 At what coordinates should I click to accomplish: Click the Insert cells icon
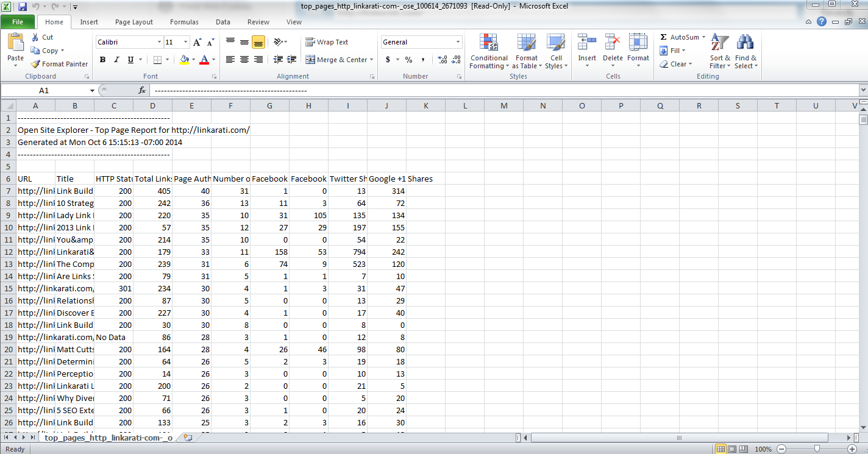587,43
